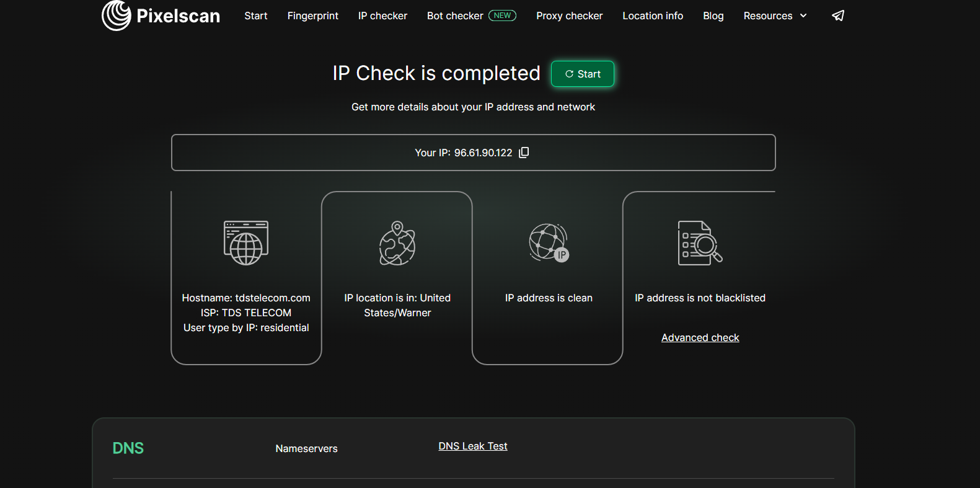Click the NEW badge beside Bot checker

502,16
